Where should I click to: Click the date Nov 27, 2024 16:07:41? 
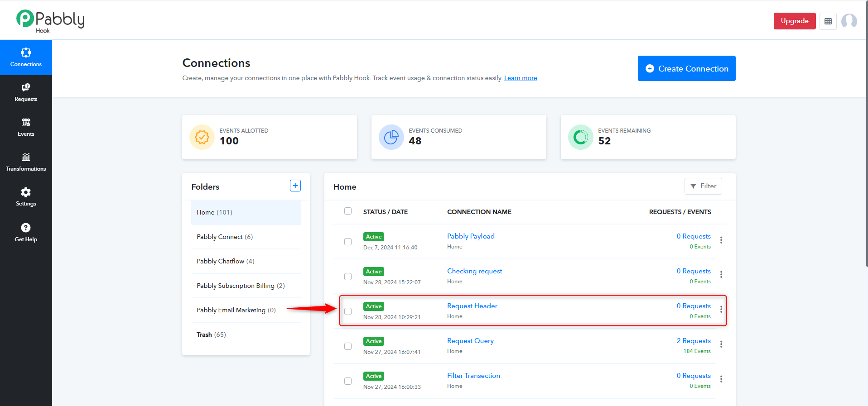click(x=392, y=352)
